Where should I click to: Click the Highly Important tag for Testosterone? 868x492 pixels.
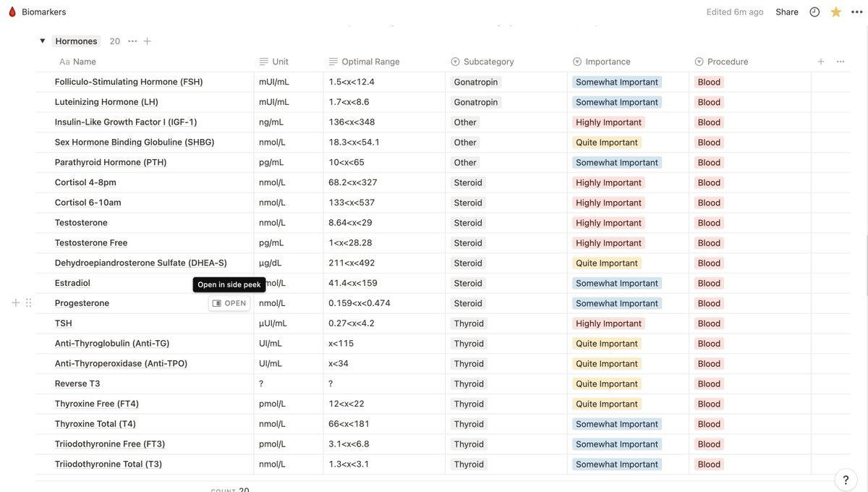tap(608, 223)
